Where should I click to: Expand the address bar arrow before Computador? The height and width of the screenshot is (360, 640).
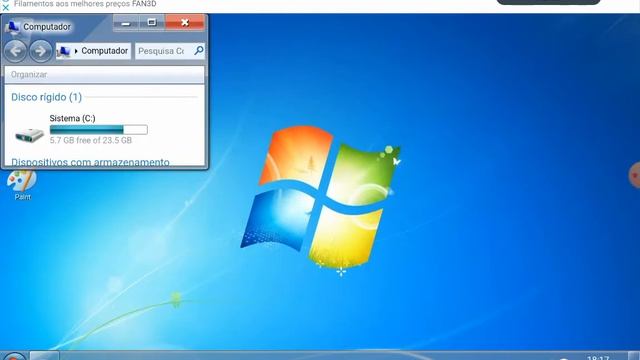(x=76, y=51)
